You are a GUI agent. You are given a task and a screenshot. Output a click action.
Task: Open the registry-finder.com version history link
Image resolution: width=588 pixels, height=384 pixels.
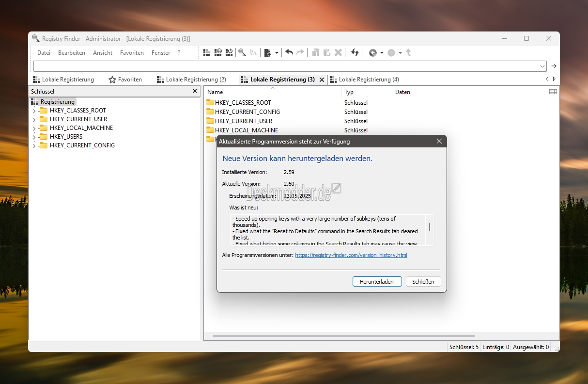[351, 255]
